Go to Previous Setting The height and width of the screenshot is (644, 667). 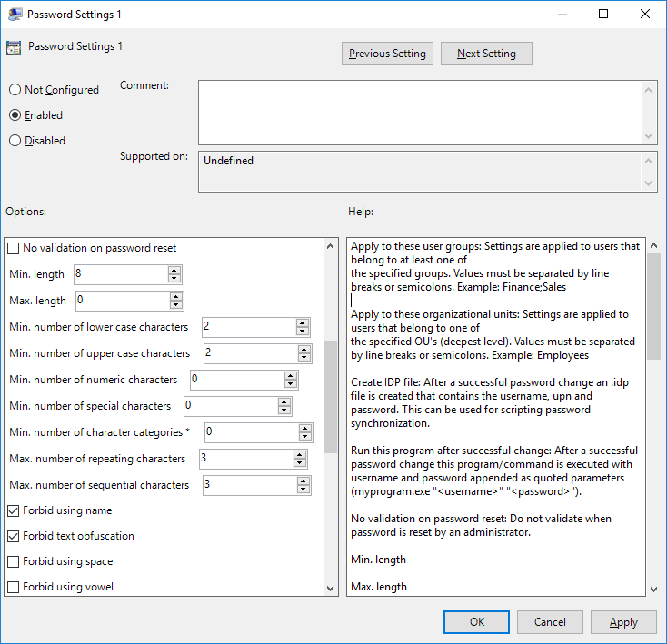tap(387, 54)
